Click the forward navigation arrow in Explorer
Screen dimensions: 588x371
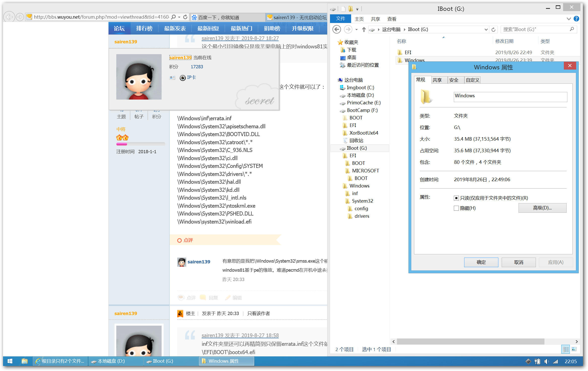(347, 29)
